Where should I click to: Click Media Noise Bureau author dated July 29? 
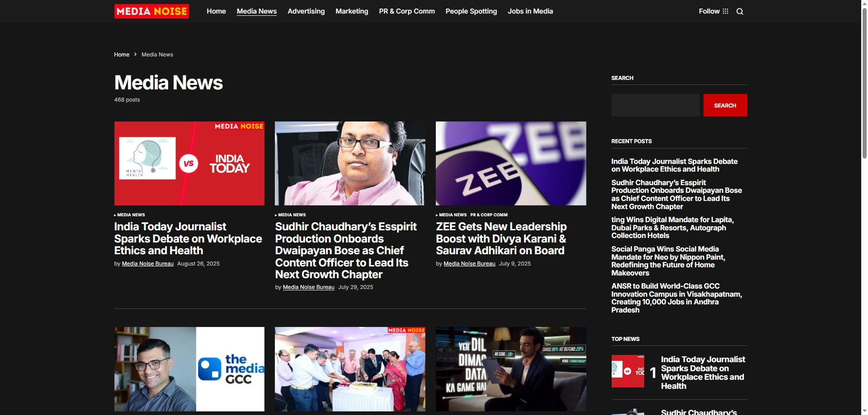coord(309,287)
